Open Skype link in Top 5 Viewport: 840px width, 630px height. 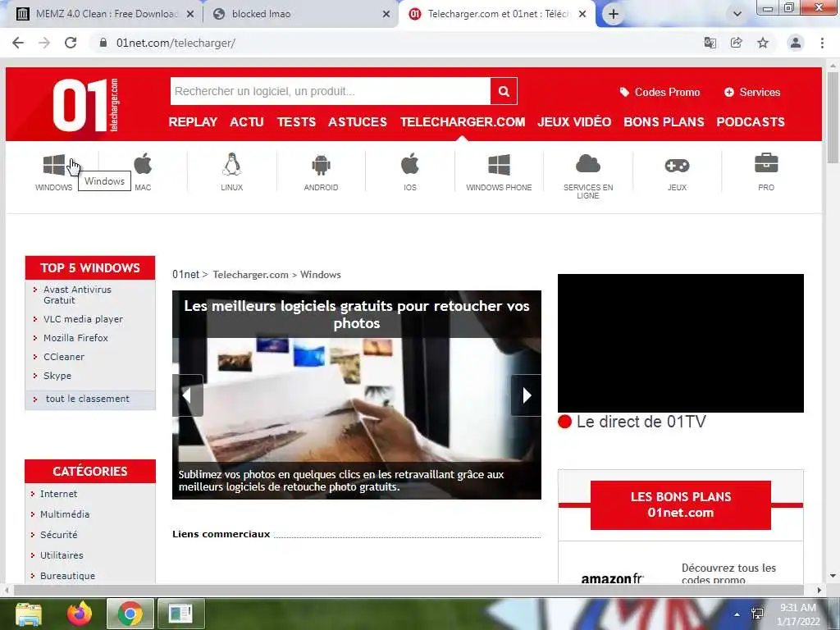coord(57,376)
